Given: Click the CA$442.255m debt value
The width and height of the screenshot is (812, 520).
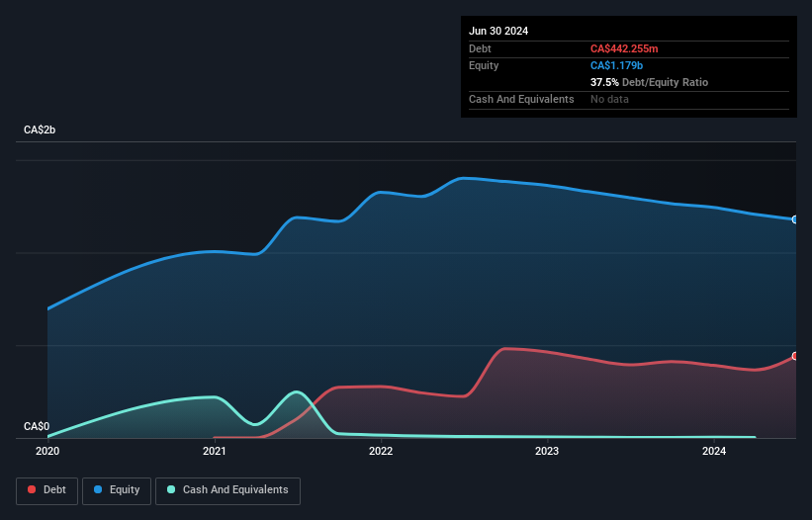Looking at the screenshot, I should [x=624, y=48].
